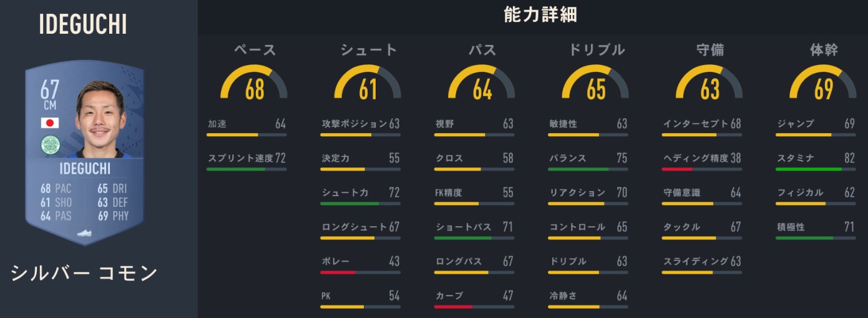Click the ヘディング精度 stat bar
Image resolution: width=868 pixels, height=318 pixels.
click(x=702, y=169)
